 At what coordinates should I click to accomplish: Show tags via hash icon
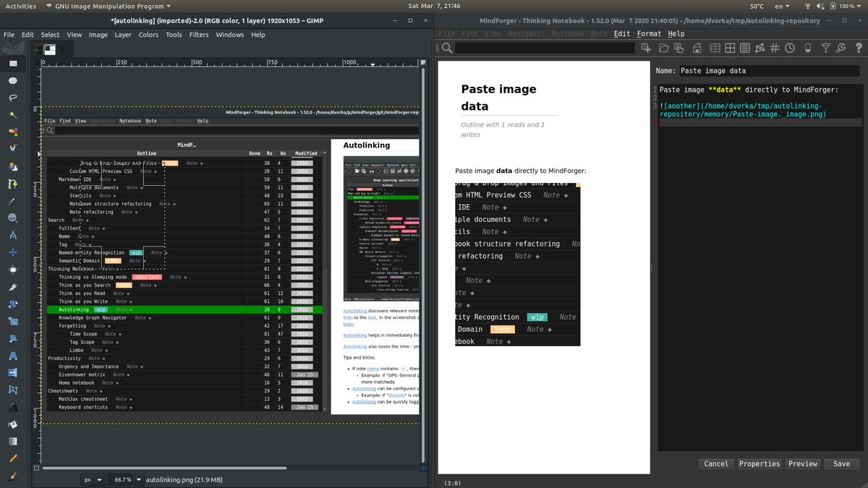[x=774, y=48]
